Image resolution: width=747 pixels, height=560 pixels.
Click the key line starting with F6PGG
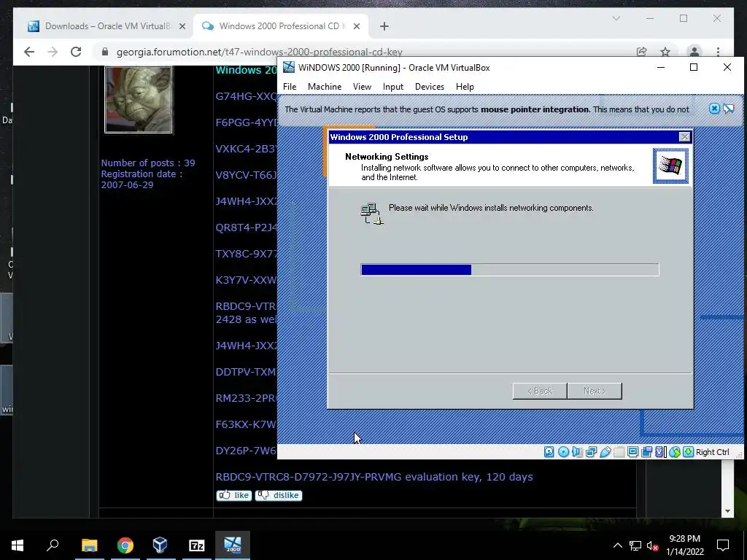tap(246, 122)
